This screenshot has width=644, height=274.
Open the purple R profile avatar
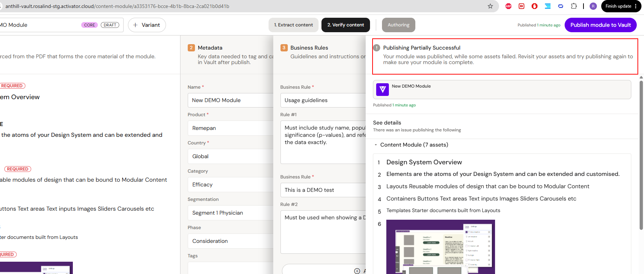[593, 6]
